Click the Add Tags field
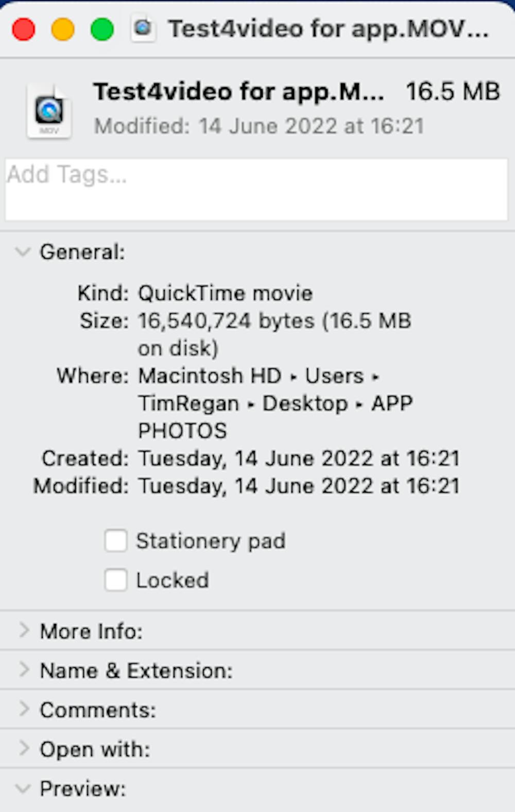515x812 pixels. coord(256,189)
